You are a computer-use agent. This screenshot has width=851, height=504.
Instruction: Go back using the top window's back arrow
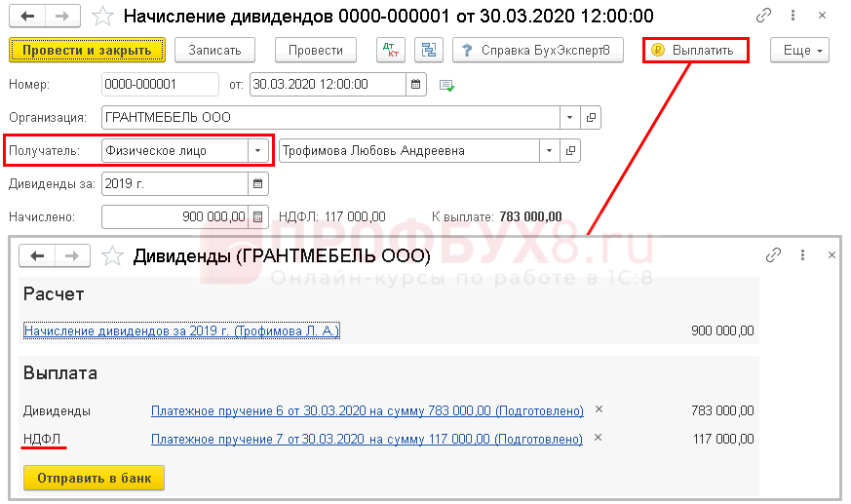click(27, 17)
